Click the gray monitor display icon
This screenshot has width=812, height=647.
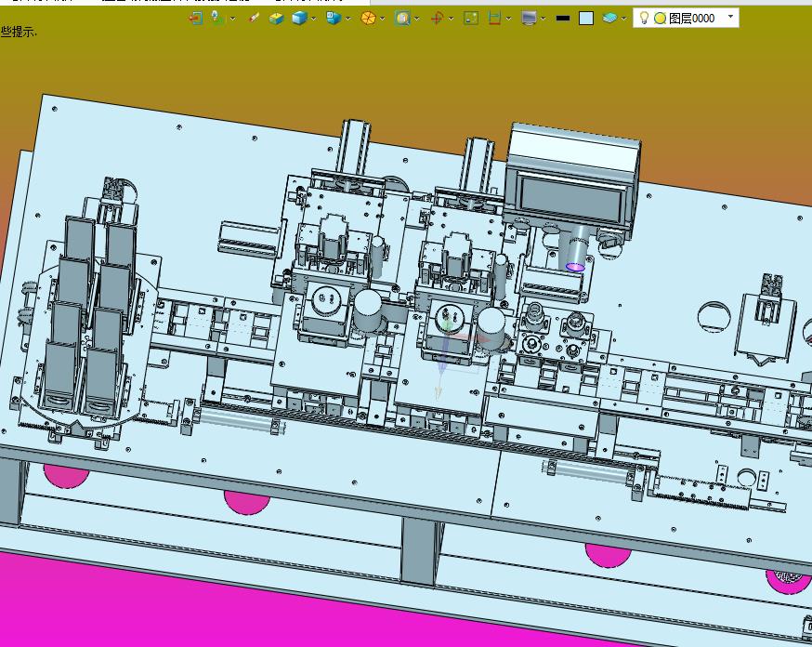(529, 19)
